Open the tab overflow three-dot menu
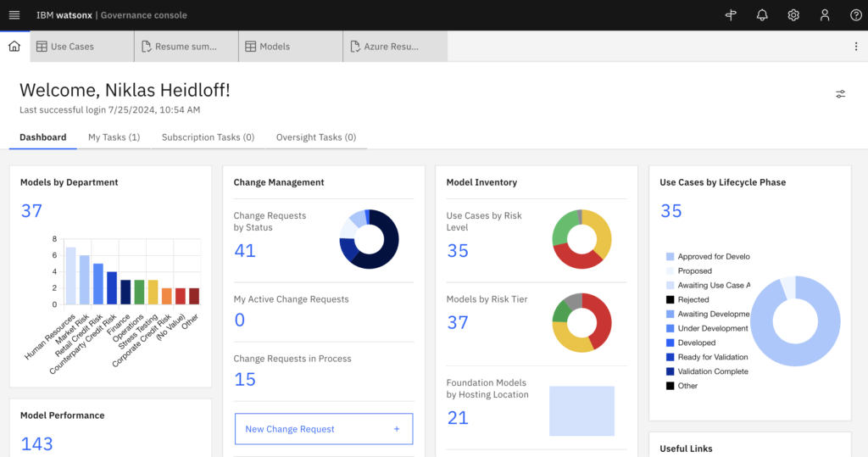Screen dimensions: 868x457 click(x=855, y=47)
